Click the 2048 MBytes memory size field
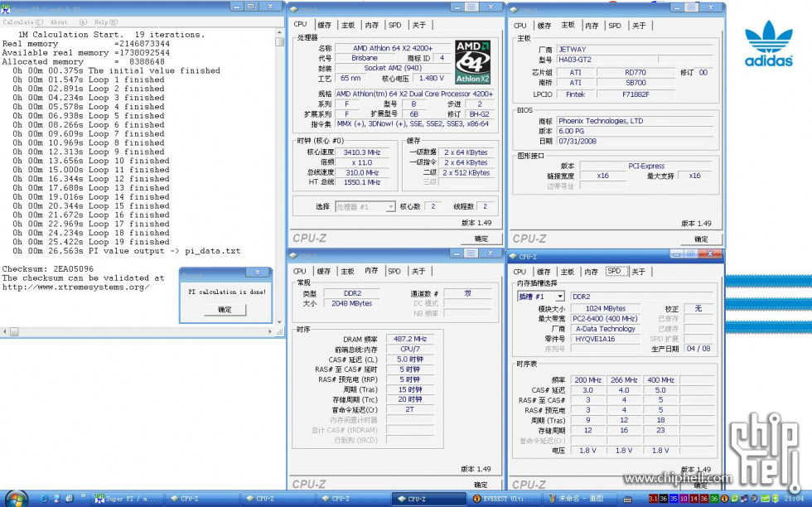This screenshot has width=812, height=507. [351, 303]
